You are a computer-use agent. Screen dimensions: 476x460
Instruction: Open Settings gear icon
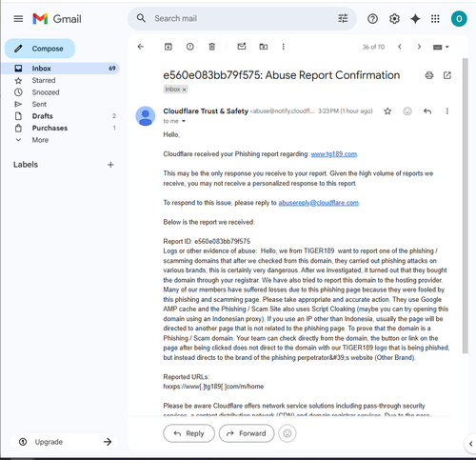click(394, 19)
